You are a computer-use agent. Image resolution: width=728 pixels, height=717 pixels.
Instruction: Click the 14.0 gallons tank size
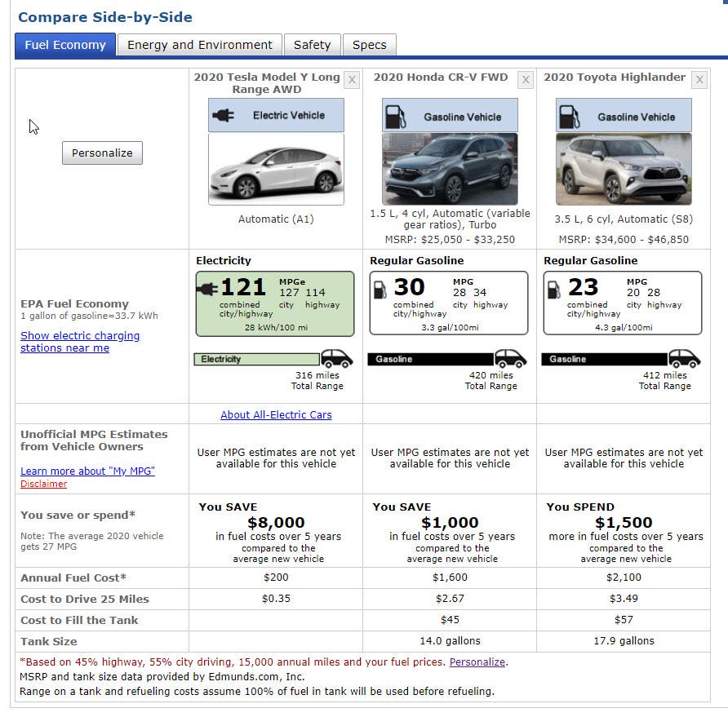click(x=450, y=641)
